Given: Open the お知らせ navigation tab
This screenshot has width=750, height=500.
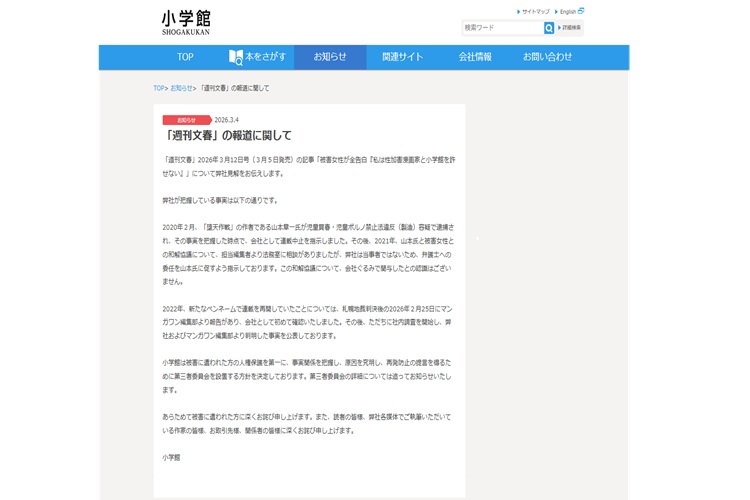Looking at the screenshot, I should point(330,57).
